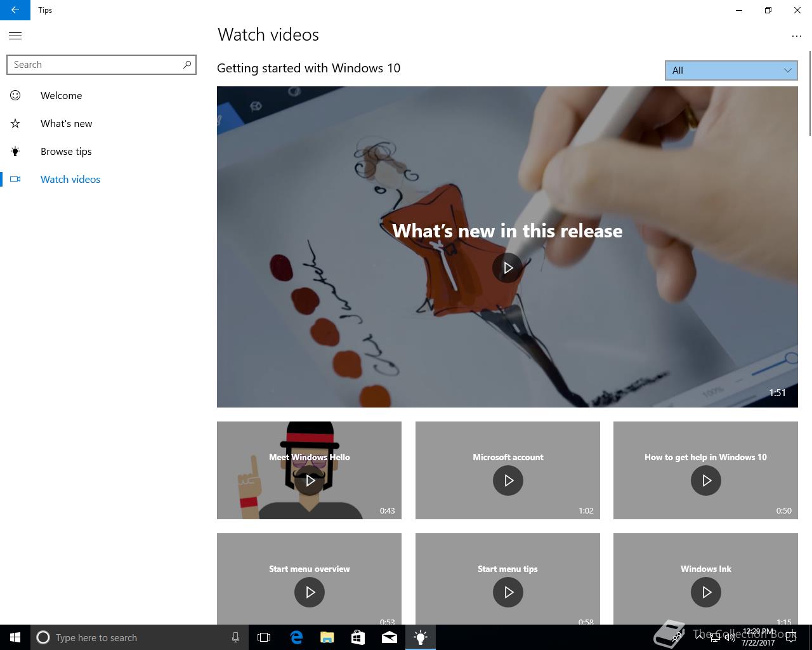Click the search magnifier icon
The height and width of the screenshot is (650, 812).
187,65
